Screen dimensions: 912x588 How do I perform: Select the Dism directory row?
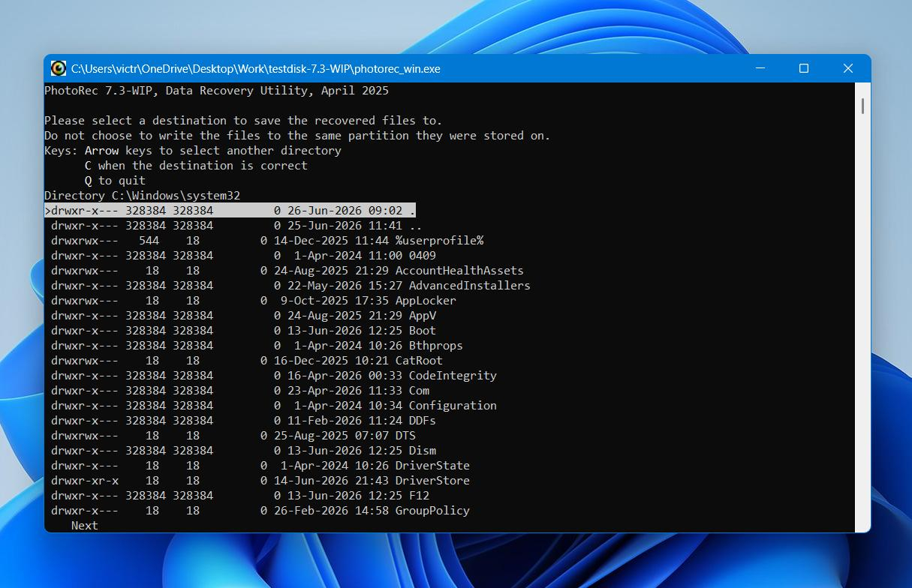[243, 451]
